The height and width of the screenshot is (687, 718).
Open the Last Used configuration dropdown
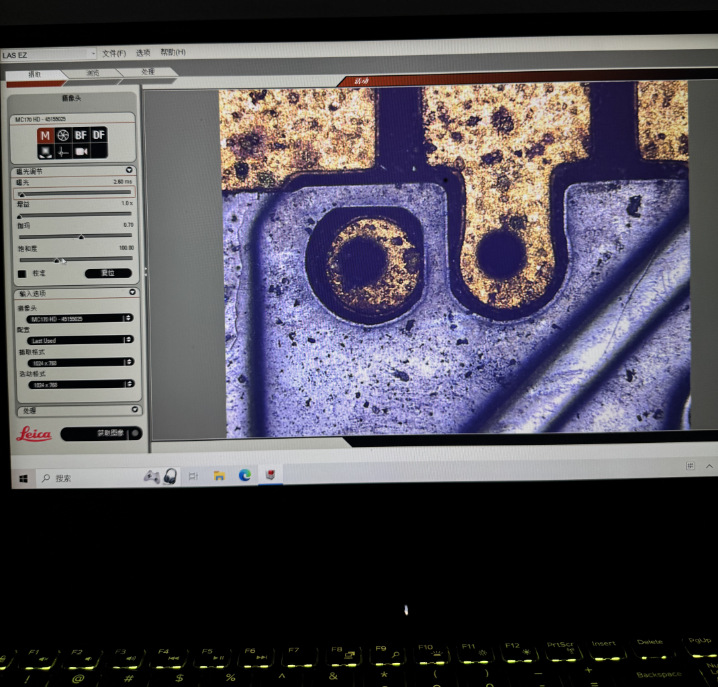coord(80,340)
